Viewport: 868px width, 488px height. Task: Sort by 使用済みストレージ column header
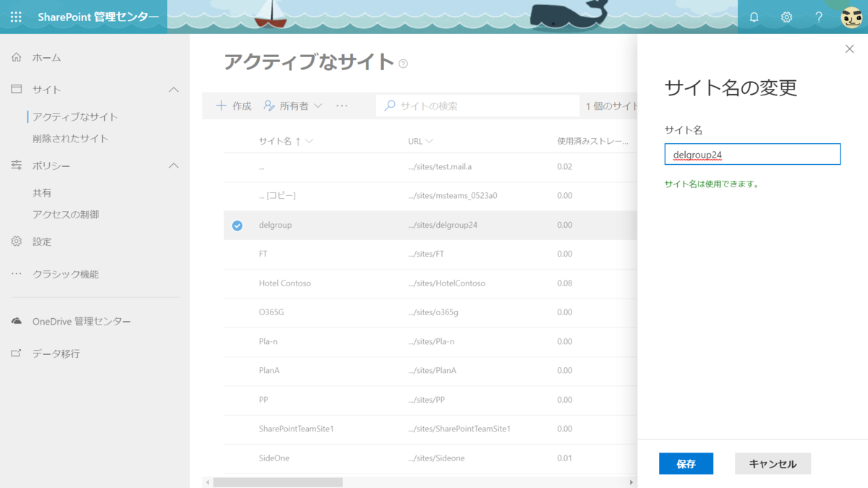point(592,141)
